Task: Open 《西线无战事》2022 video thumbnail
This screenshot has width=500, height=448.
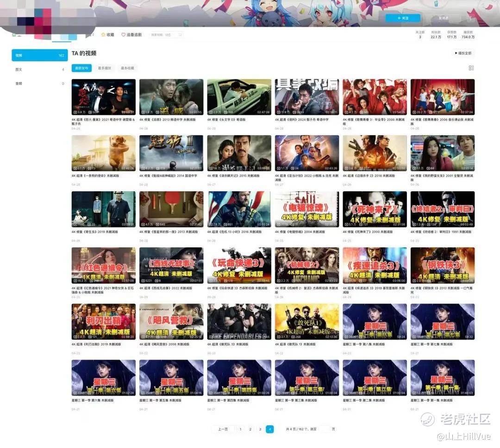Action: coord(171,265)
